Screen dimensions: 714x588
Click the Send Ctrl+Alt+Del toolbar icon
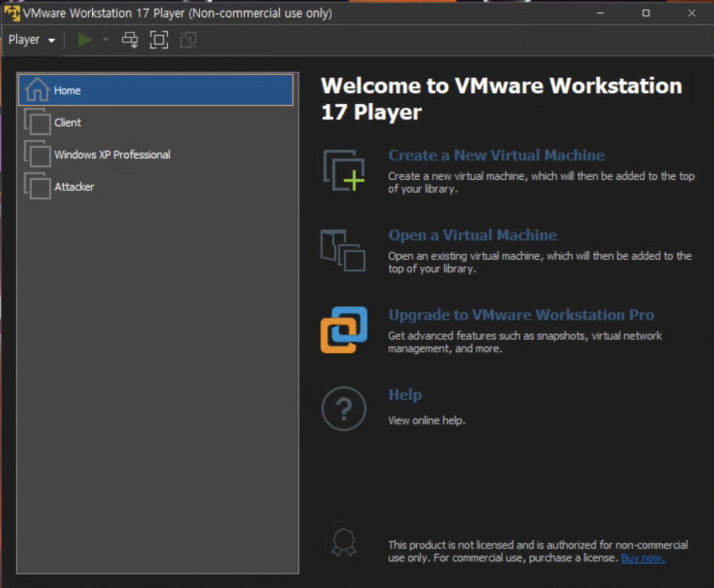(x=130, y=40)
